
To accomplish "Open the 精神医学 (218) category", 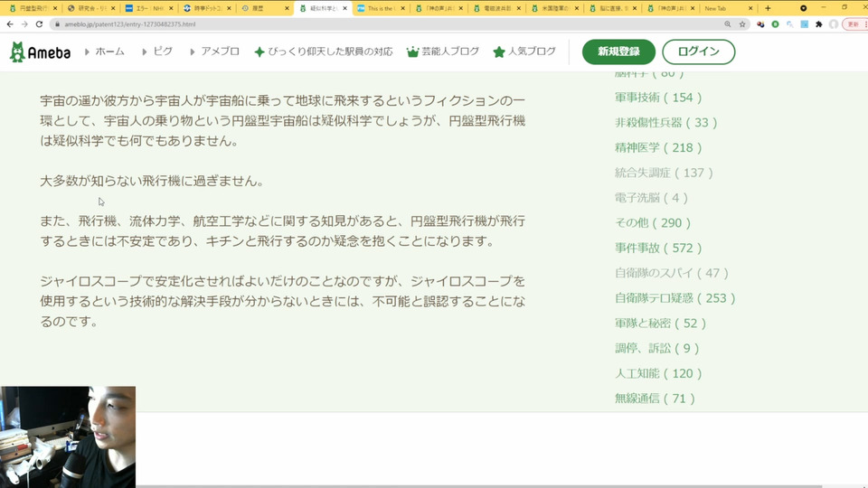I will click(x=658, y=147).
